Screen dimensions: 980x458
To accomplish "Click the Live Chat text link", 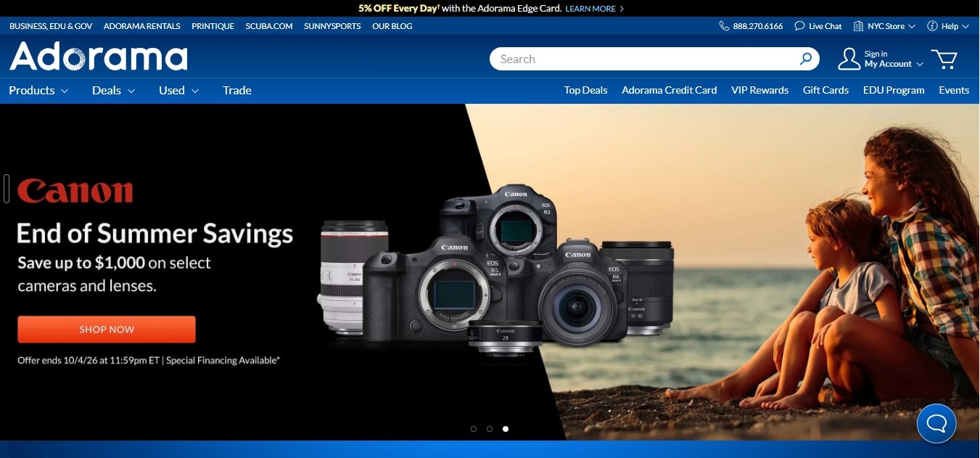I will [x=825, y=26].
